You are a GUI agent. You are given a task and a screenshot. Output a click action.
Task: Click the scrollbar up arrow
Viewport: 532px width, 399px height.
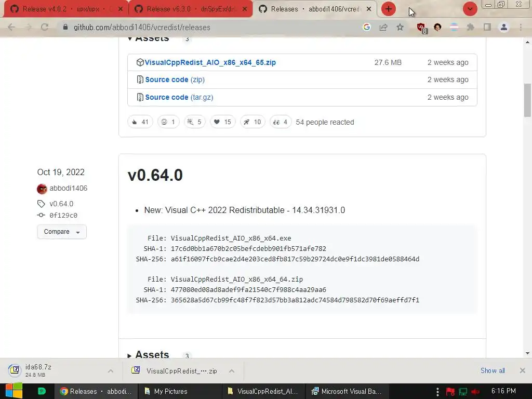(x=527, y=42)
